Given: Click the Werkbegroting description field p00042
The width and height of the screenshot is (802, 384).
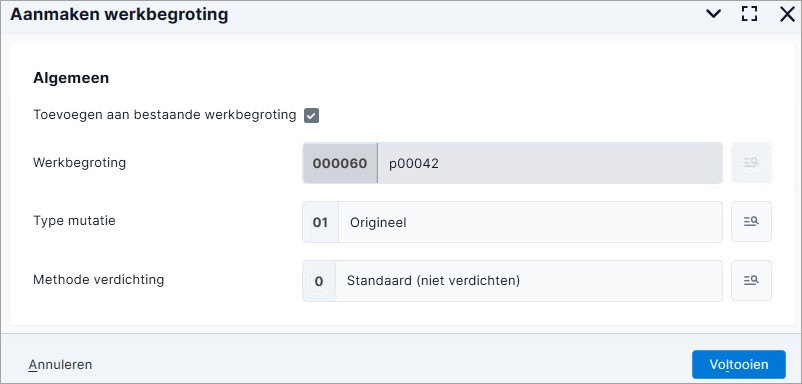Looking at the screenshot, I should pos(550,163).
